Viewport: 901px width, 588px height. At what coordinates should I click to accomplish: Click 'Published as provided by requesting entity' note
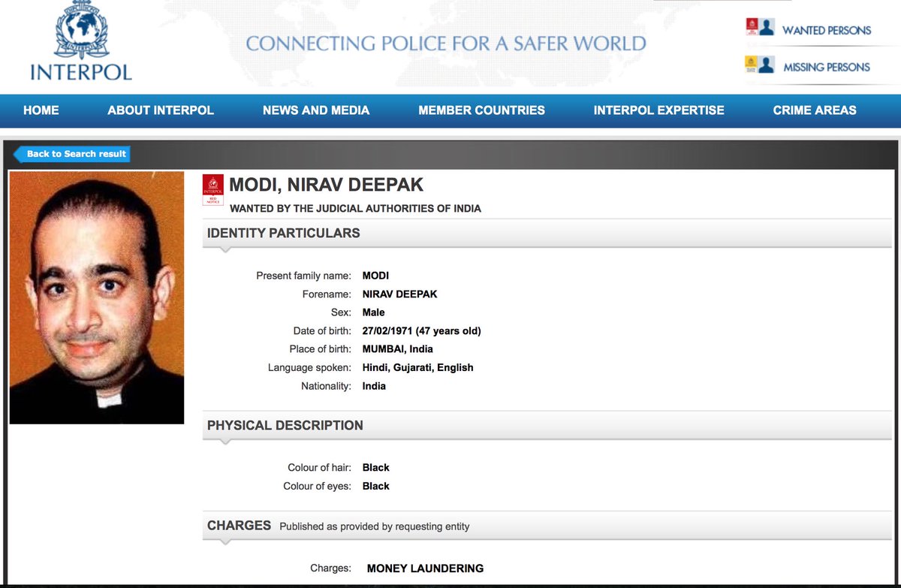375,526
